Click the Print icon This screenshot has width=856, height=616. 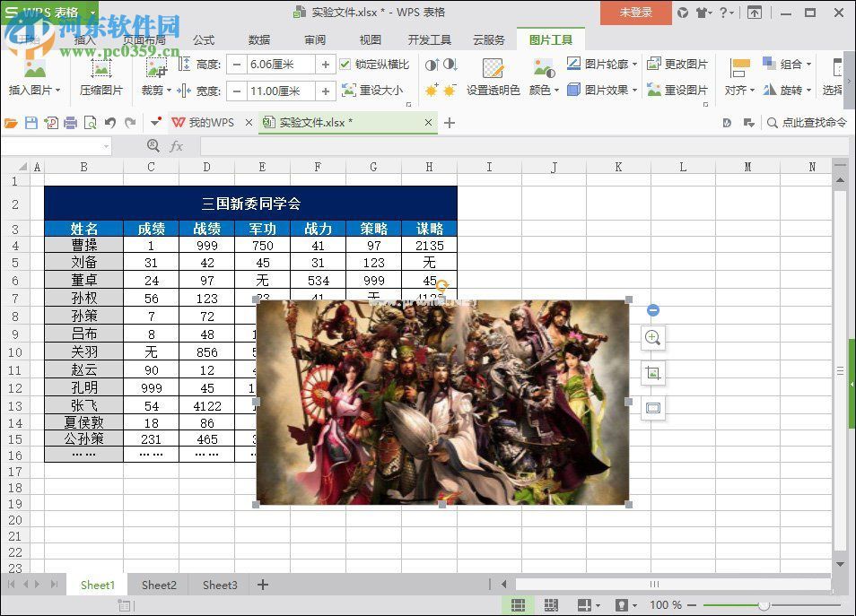pyautogui.click(x=70, y=124)
